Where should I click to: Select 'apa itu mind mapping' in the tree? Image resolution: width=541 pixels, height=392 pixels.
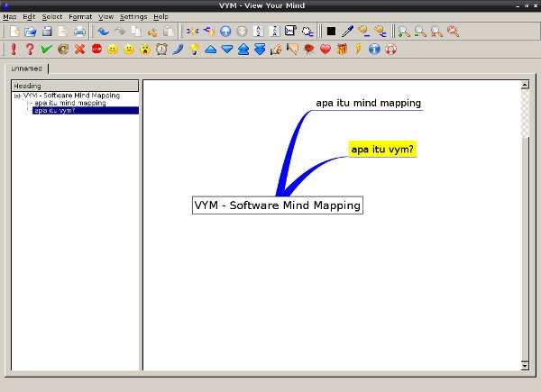click(x=70, y=103)
